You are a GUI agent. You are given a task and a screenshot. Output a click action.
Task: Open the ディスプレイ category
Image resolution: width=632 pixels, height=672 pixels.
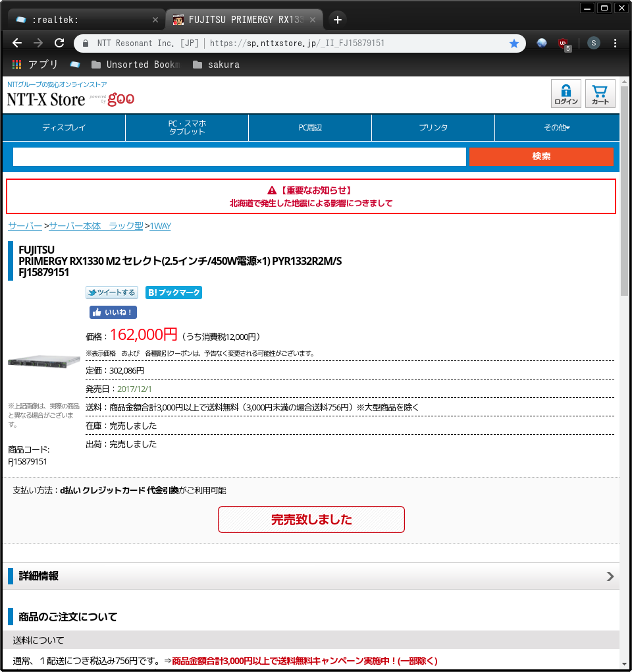point(64,128)
